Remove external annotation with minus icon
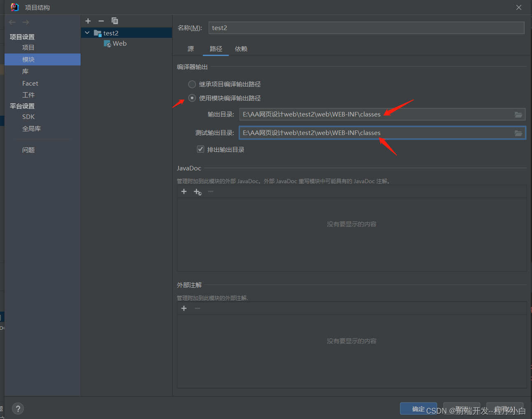The height and width of the screenshot is (419, 532). pyautogui.click(x=197, y=308)
